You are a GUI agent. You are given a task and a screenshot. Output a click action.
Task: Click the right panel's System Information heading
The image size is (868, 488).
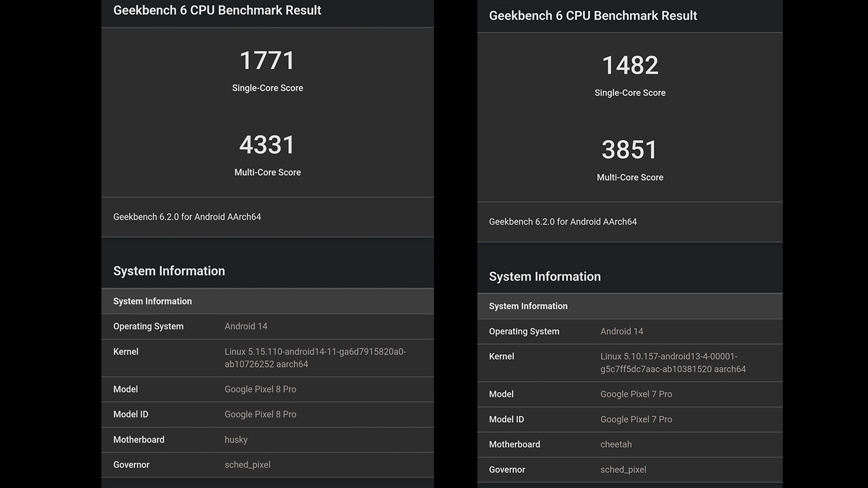[545, 276]
